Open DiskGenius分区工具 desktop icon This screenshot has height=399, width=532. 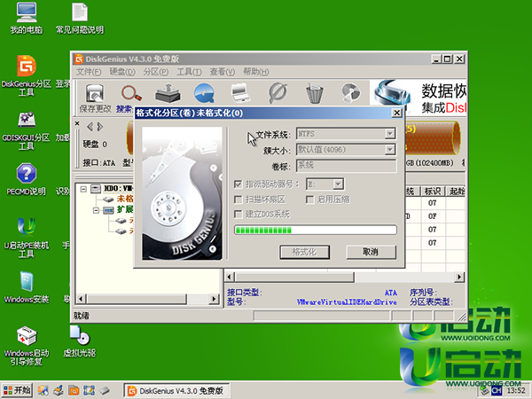pos(27,75)
